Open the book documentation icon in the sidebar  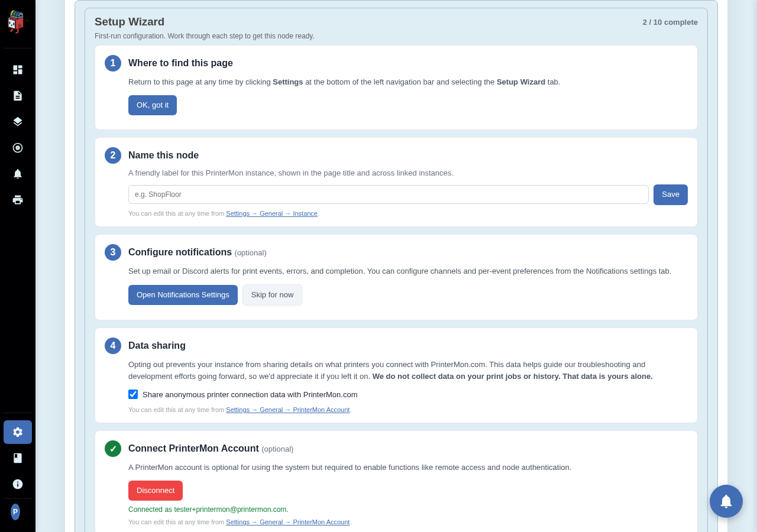18,458
